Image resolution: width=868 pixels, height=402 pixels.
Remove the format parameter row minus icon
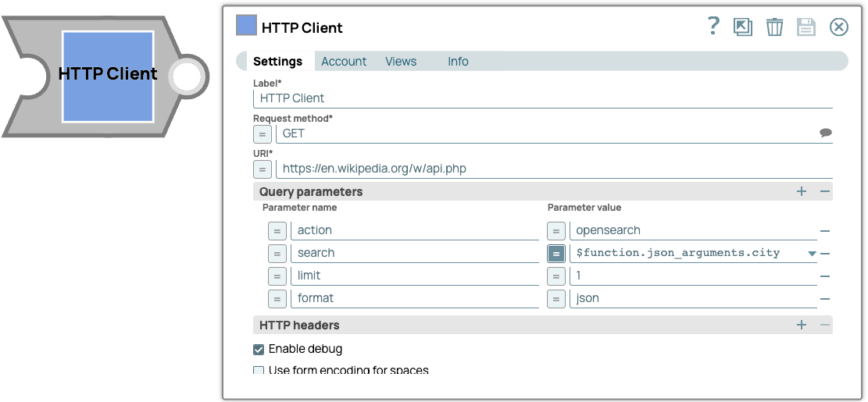(x=825, y=299)
